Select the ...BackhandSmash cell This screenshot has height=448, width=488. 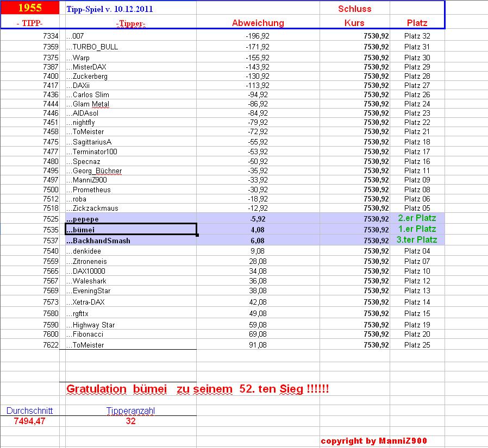point(131,241)
